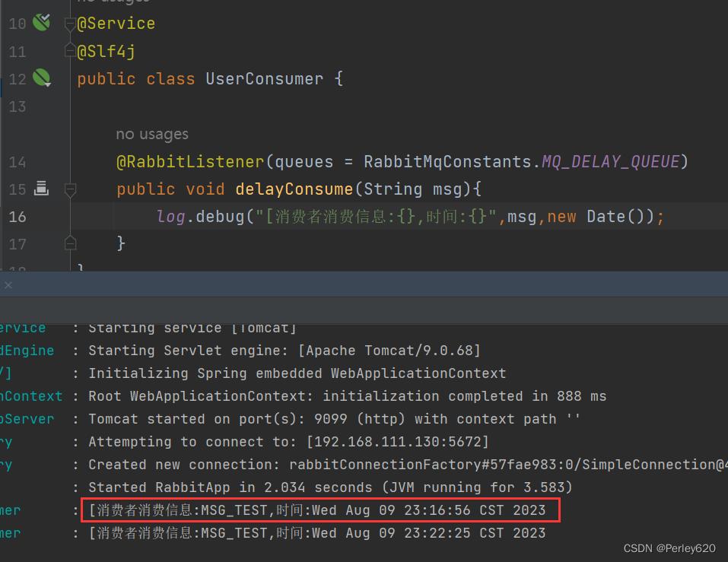Click the Spring bean gutter icon beside the UserConsumer class
This screenshot has height=562, width=728.
tap(41, 78)
